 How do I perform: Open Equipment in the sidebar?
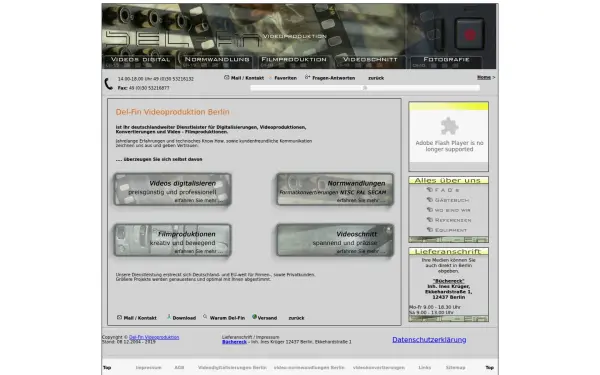(451, 230)
